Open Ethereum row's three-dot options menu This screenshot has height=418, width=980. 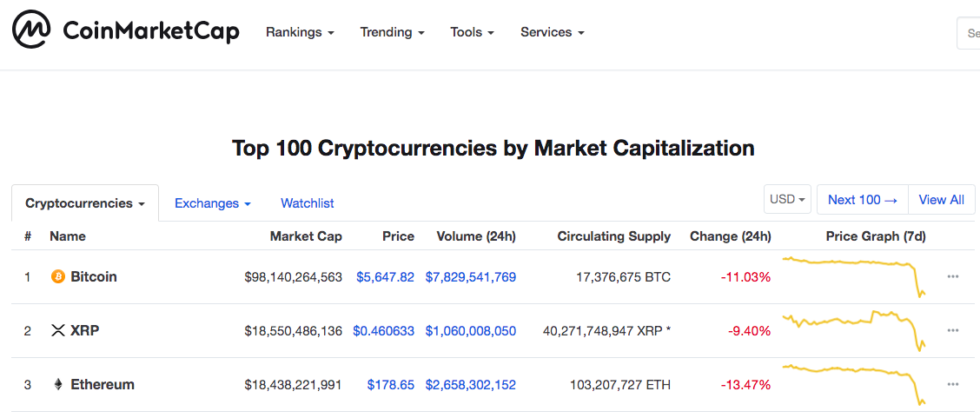tap(953, 385)
